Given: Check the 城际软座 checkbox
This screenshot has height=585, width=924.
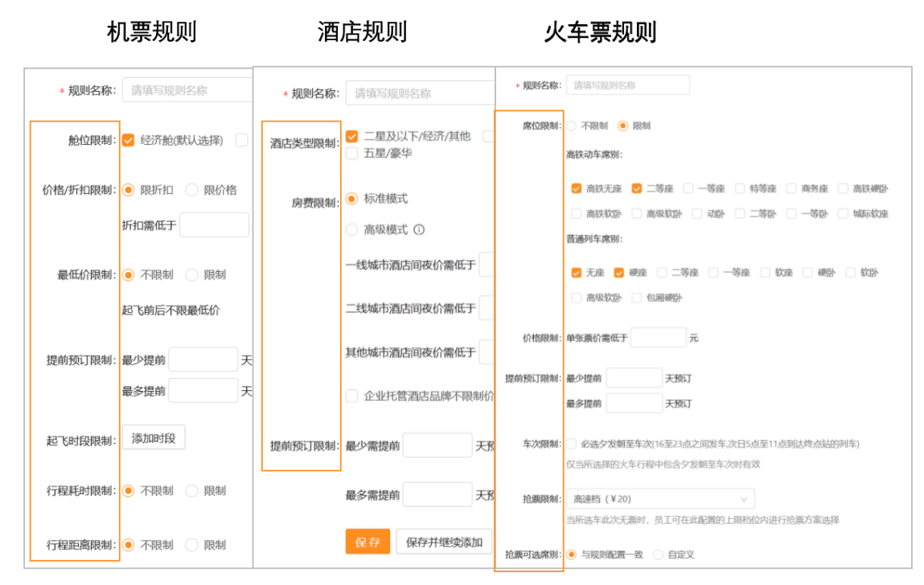Looking at the screenshot, I should [843, 213].
